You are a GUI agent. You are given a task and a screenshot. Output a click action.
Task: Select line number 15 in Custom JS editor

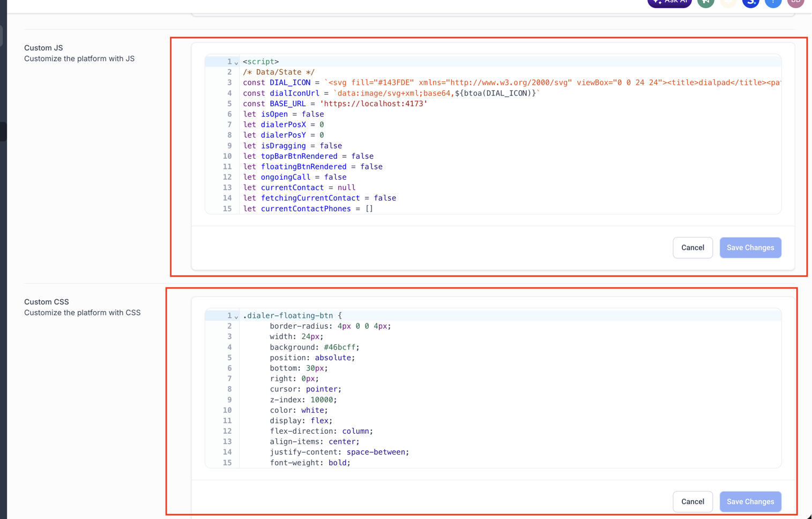pos(227,209)
